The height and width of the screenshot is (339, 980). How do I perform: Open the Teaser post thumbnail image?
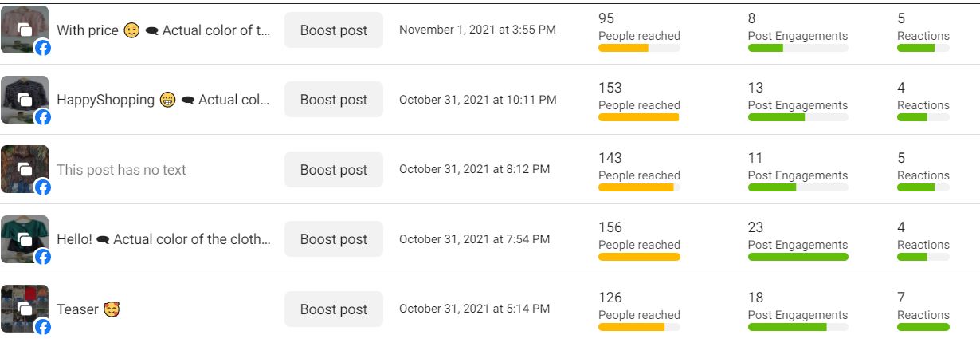(x=22, y=305)
